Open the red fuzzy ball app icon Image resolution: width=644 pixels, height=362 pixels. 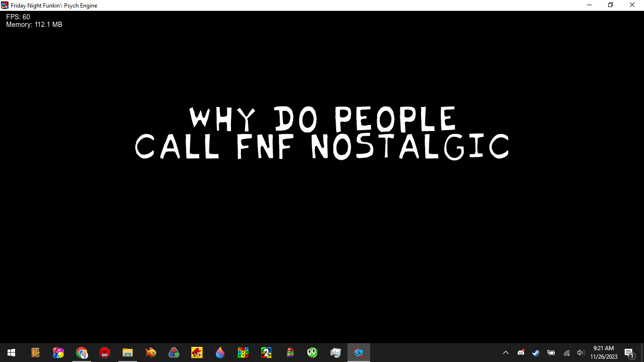tap(105, 353)
